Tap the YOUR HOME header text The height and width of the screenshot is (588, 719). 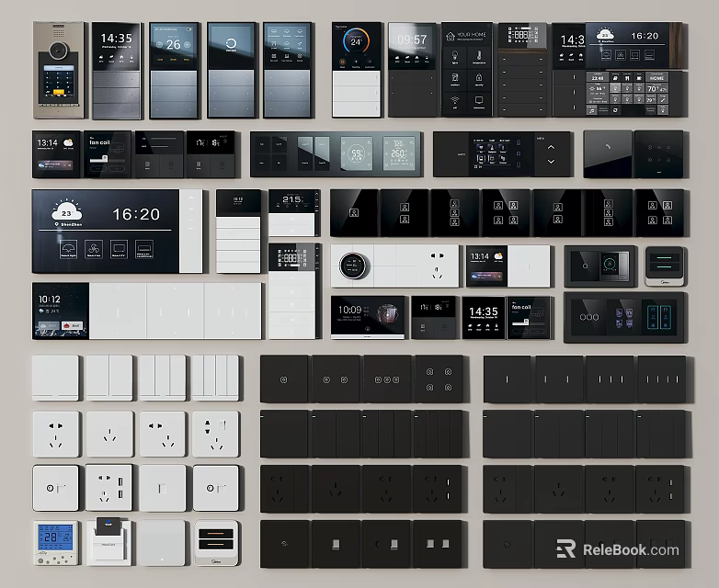472,34
